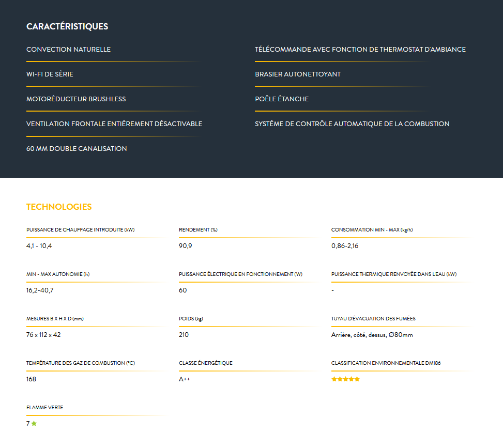The image size is (503, 448).
Task: Click the tuyau d'évacuation Ø80mm value
Action: pyautogui.click(x=372, y=335)
